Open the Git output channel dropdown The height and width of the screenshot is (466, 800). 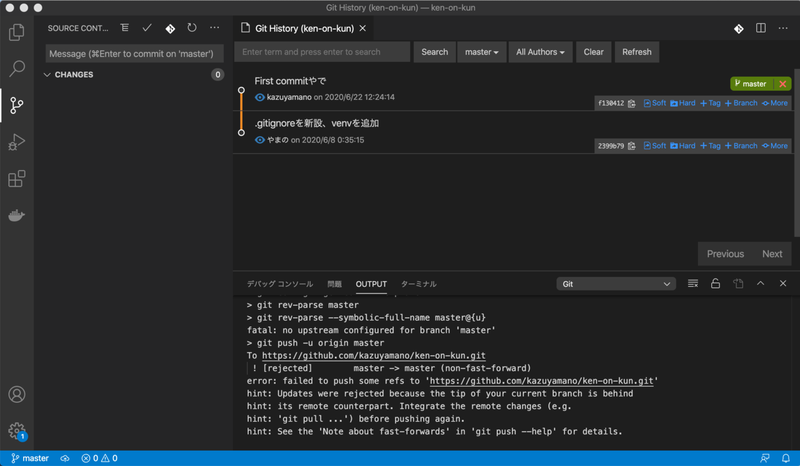click(616, 284)
